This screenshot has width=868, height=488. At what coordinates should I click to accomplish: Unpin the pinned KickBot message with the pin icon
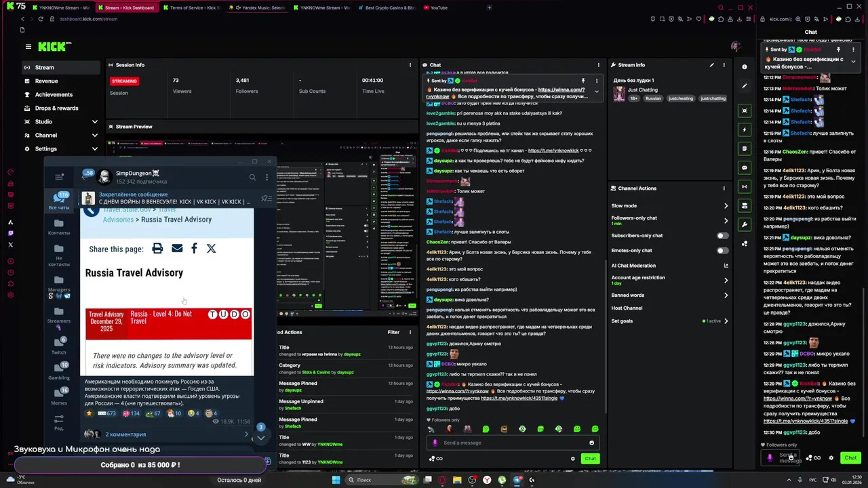coord(583,81)
